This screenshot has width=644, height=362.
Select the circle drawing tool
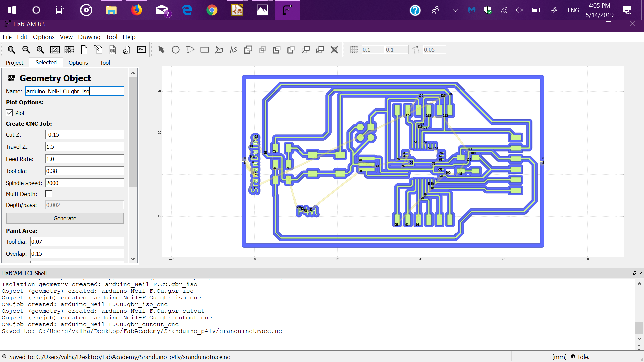point(176,50)
